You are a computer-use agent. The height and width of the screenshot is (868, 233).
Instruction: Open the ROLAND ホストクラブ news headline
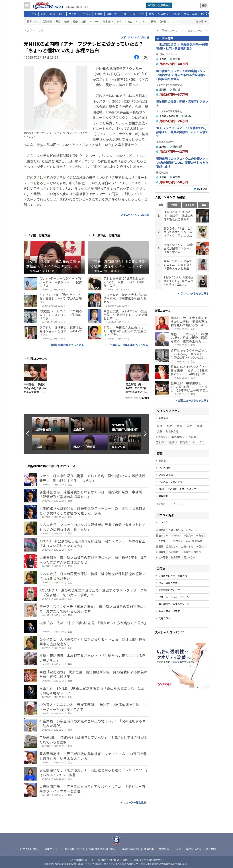click(x=93, y=593)
